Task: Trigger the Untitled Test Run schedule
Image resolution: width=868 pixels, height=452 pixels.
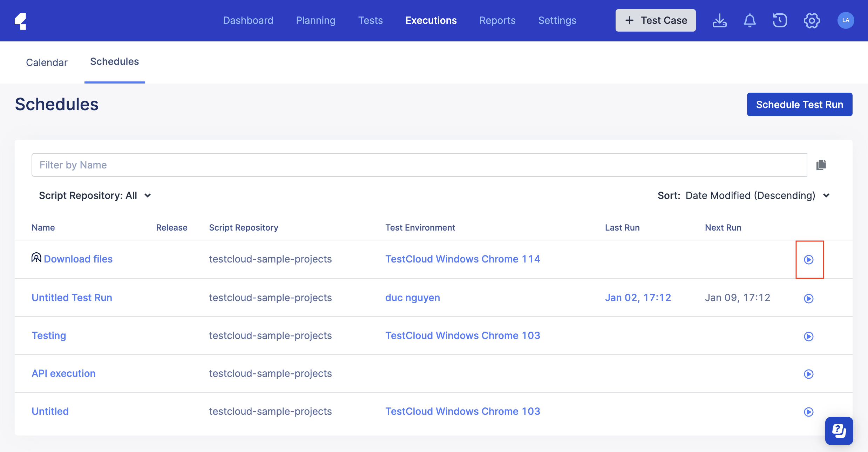Action: click(809, 298)
